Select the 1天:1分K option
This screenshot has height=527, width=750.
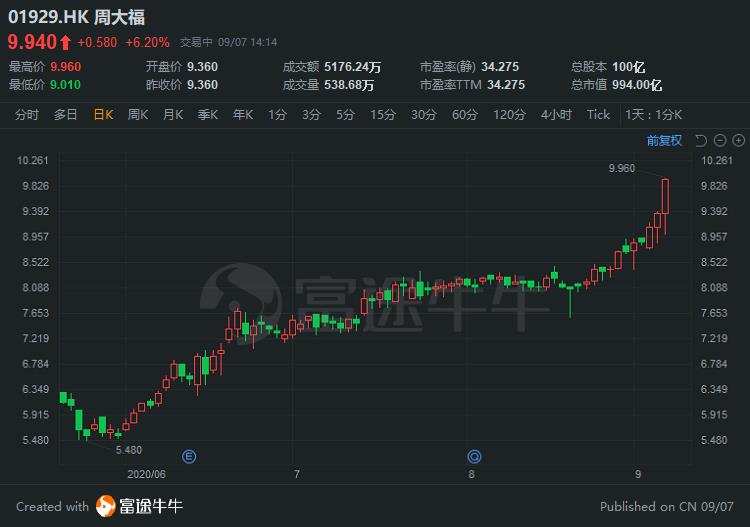[x=653, y=115]
